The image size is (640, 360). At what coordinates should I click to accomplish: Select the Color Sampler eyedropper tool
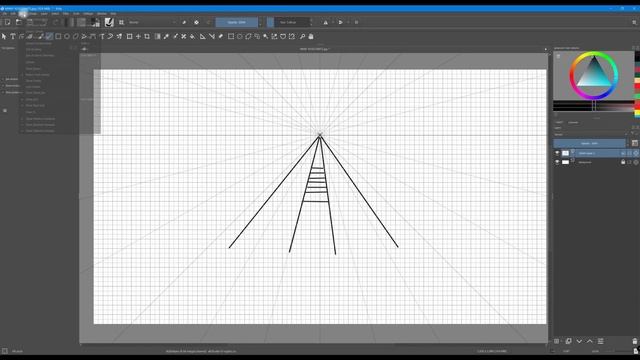point(166,36)
